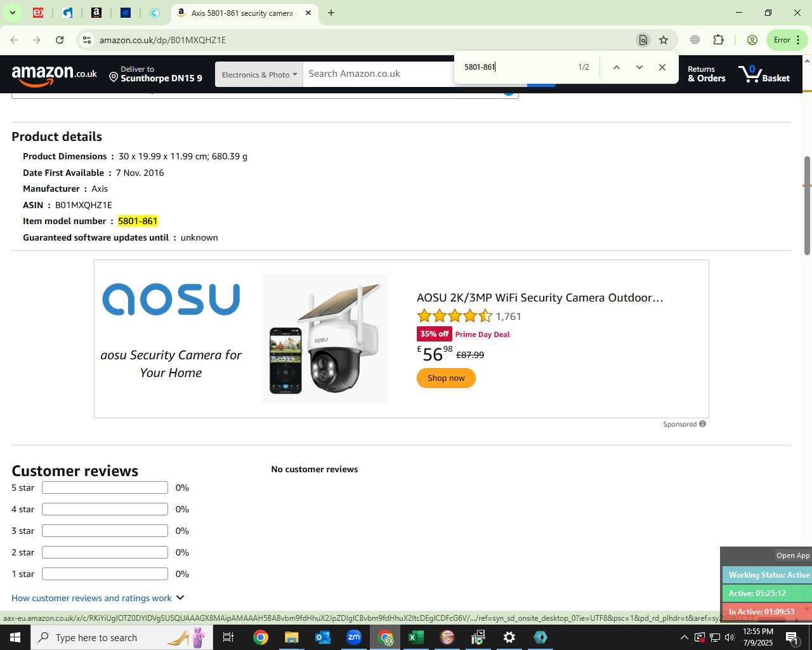Image resolution: width=812 pixels, height=650 pixels.
Task: Open Electronics & Photo search category dropdown
Action: (259, 75)
